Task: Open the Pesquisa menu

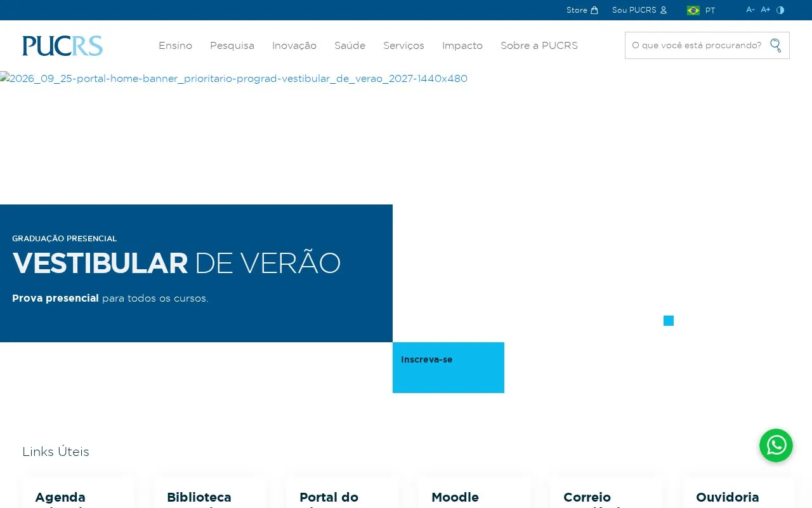Action: (232, 46)
